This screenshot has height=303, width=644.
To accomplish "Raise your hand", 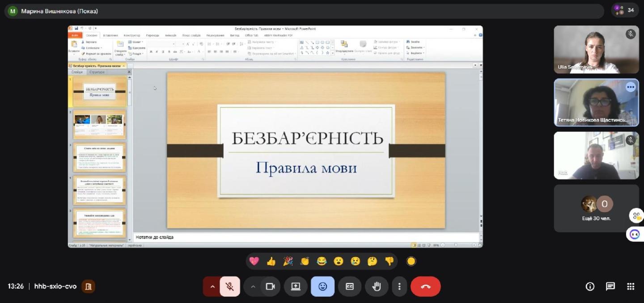I will (x=377, y=286).
